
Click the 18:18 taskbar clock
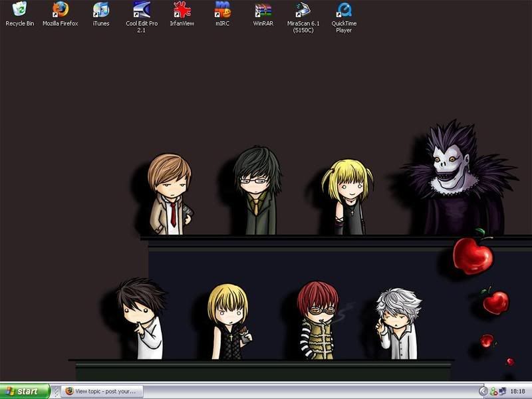coord(518,392)
